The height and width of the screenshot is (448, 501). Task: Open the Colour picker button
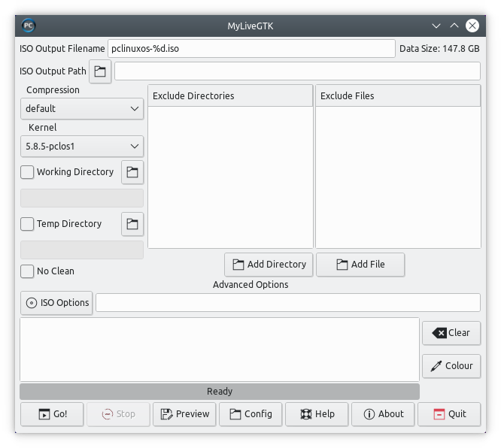(451, 366)
